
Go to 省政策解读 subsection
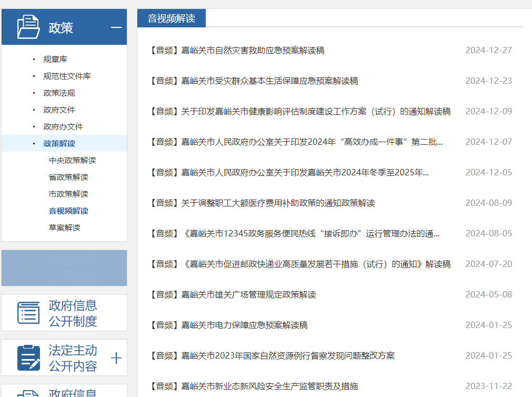click(68, 177)
